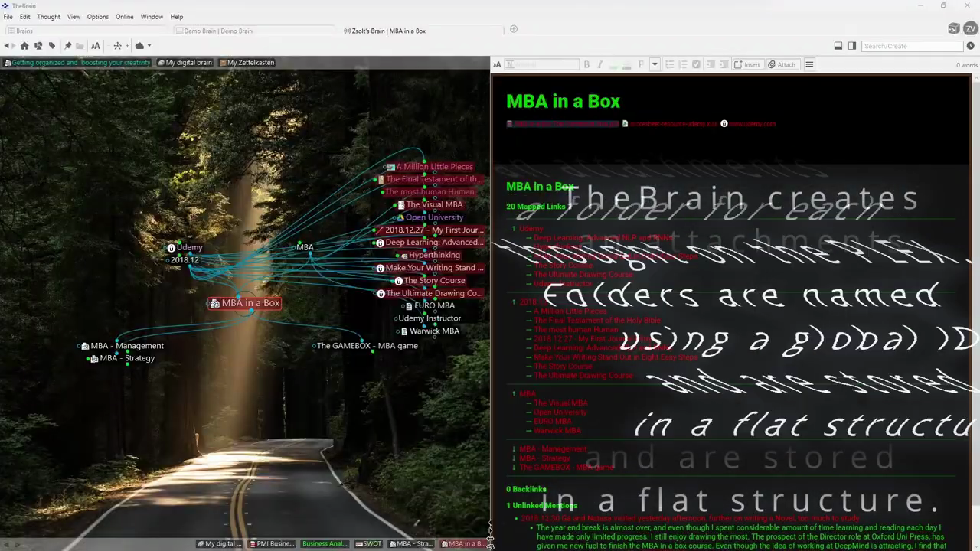Open Business Anal... in past thoughts bar

(325, 543)
